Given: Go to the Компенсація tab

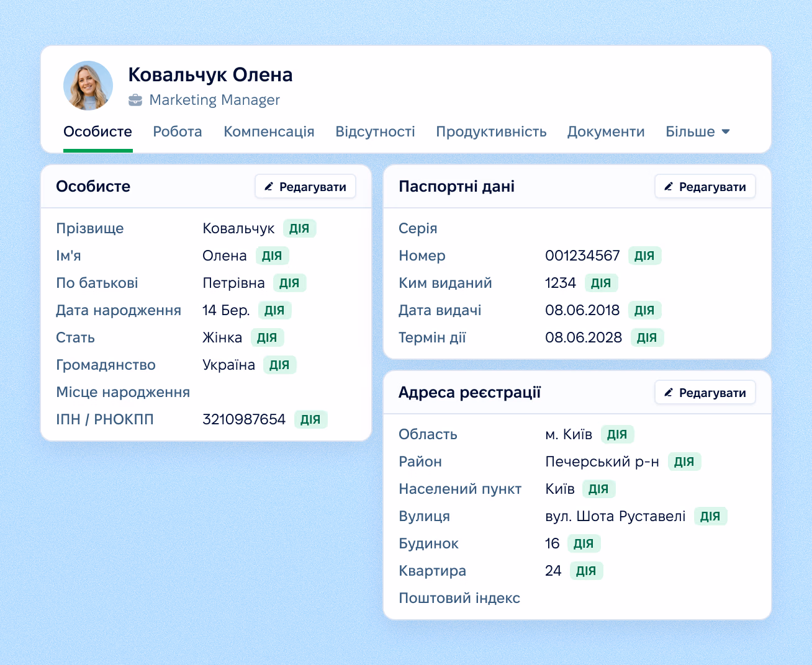Looking at the screenshot, I should coord(269,132).
